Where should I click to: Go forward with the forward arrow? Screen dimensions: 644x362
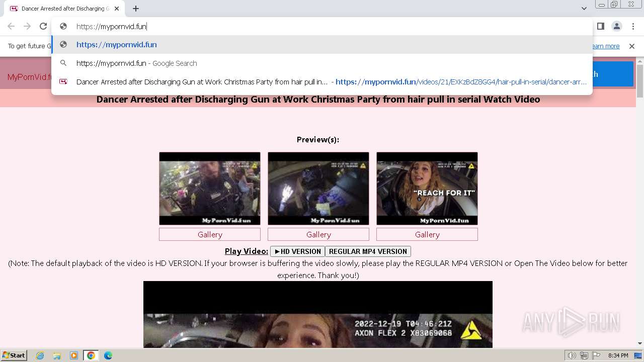click(x=27, y=26)
